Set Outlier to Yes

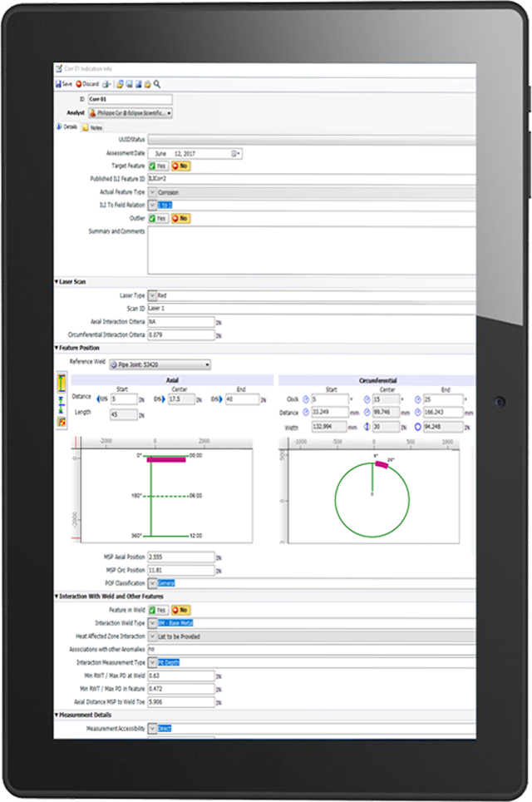pyautogui.click(x=158, y=219)
